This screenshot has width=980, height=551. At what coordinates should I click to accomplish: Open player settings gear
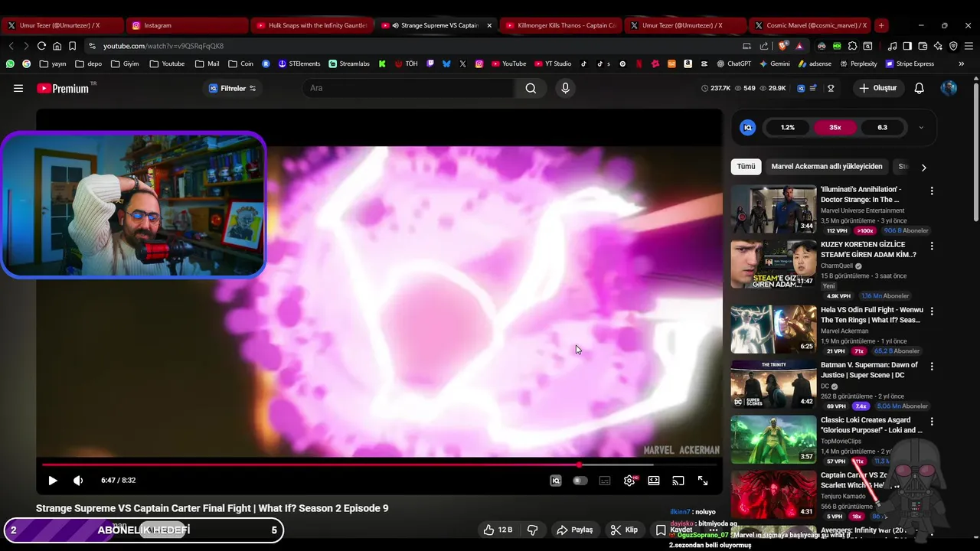(x=629, y=481)
